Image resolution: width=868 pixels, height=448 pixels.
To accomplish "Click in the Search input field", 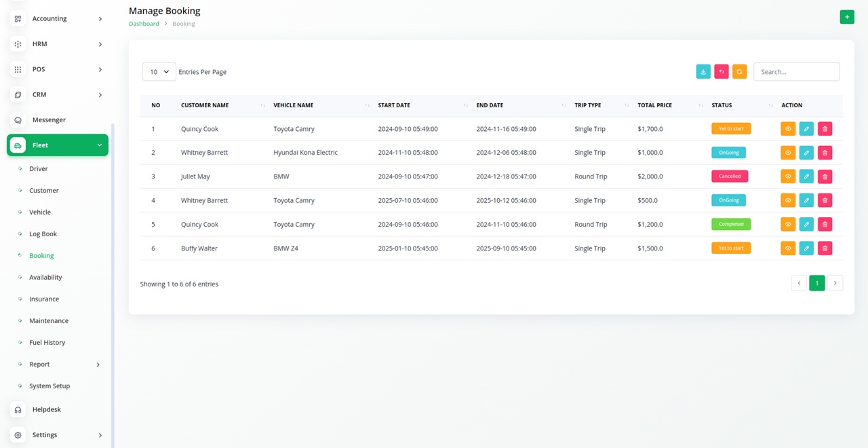I will 797,72.
